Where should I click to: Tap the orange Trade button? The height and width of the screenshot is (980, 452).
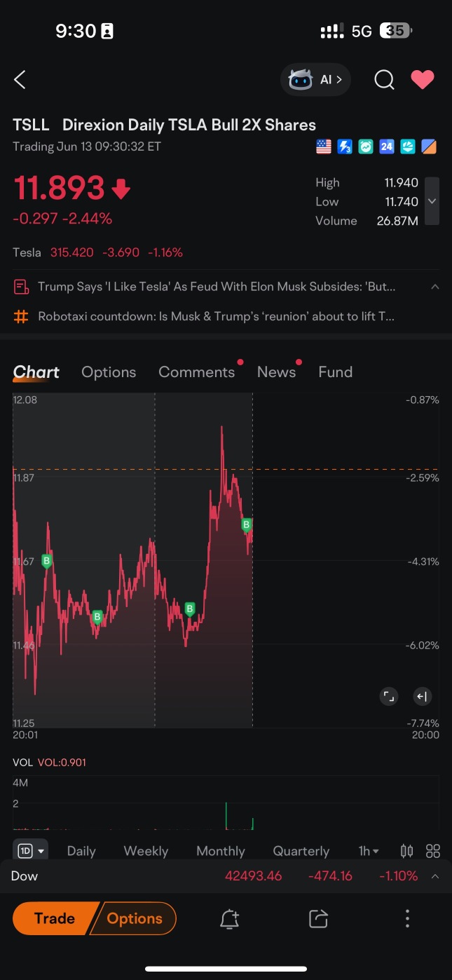point(55,918)
